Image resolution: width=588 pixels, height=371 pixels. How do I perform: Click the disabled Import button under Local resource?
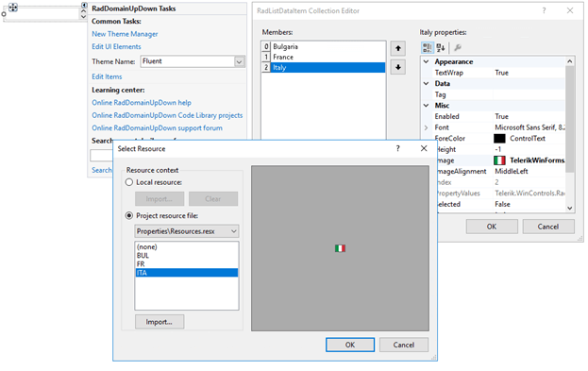coord(160,199)
